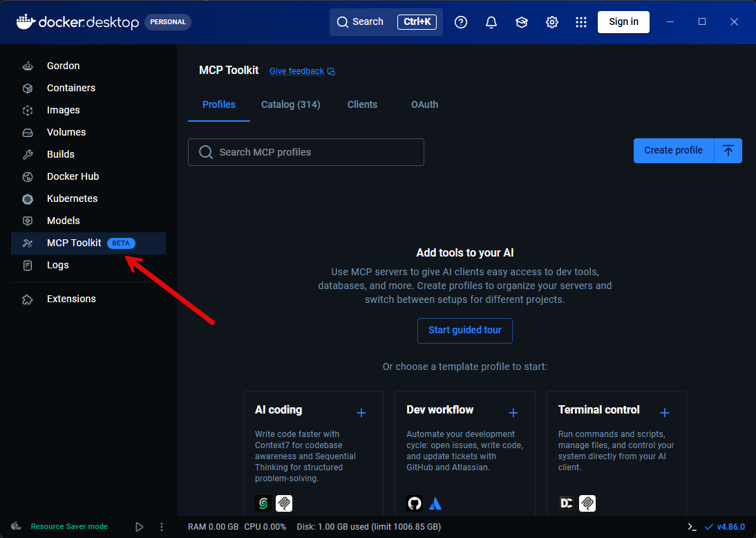Add the Dev workflow template with plus
The image size is (756, 538).
click(513, 413)
